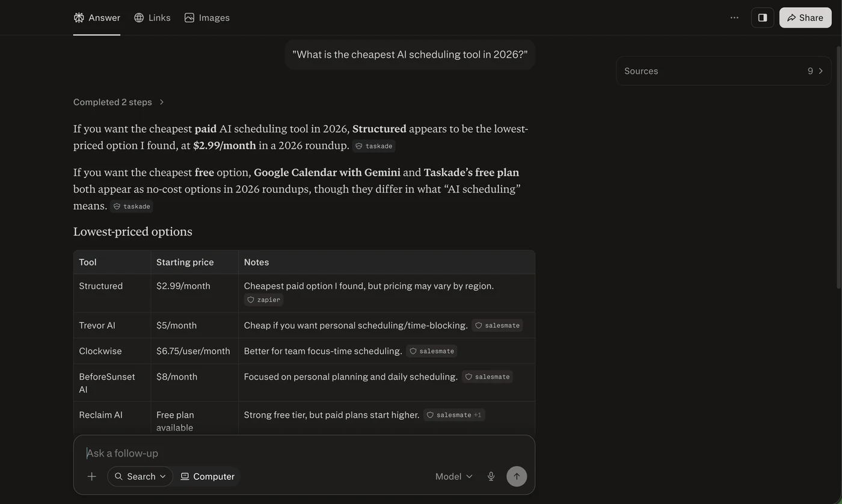Open the salesmate citation in BeforeSunset AI row
The width and height of the screenshot is (842, 504).
(488, 377)
